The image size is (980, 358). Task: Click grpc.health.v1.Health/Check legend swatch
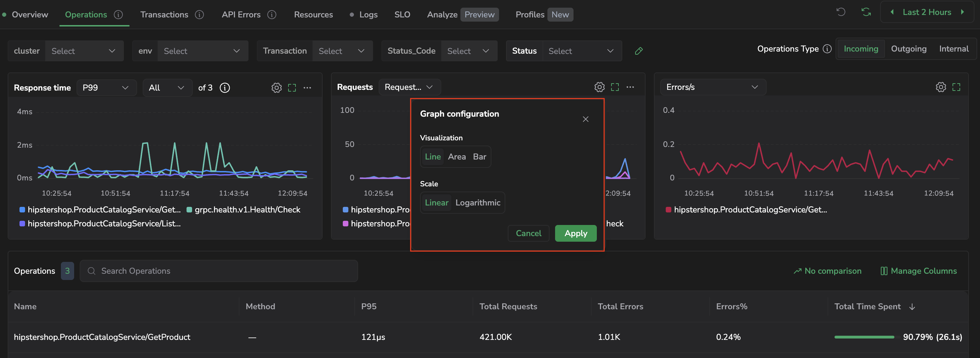point(189,210)
